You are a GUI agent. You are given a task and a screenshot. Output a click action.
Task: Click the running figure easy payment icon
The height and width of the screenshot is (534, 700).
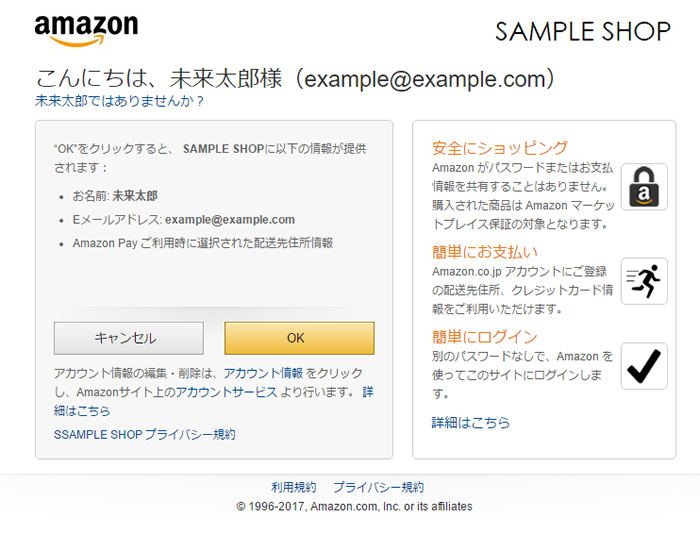[643, 280]
